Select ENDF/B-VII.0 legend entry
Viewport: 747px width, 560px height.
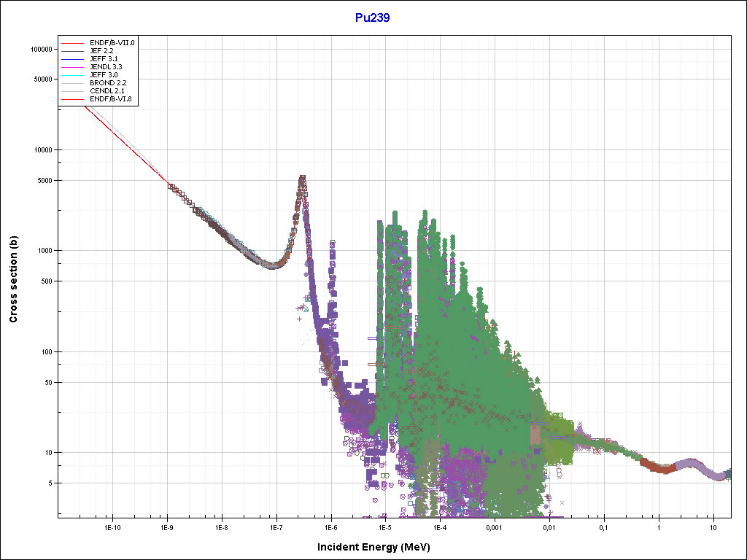point(112,43)
